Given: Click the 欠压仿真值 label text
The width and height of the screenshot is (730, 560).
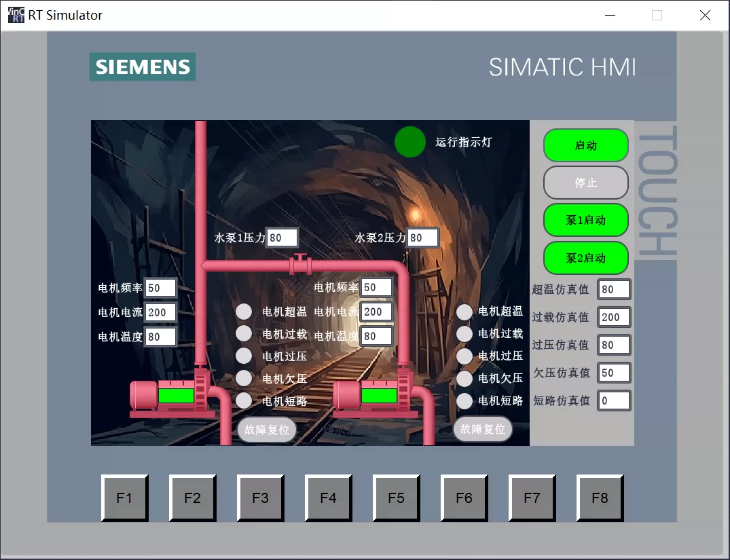Looking at the screenshot, I should coord(562,373).
